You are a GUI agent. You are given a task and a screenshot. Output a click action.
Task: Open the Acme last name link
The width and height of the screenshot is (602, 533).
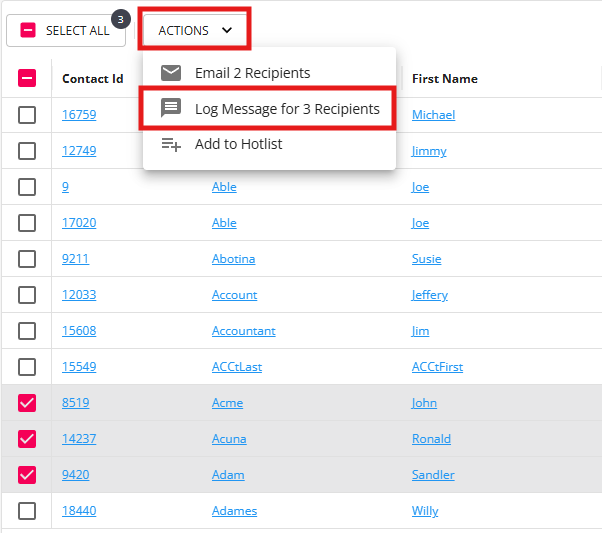pyautogui.click(x=227, y=403)
